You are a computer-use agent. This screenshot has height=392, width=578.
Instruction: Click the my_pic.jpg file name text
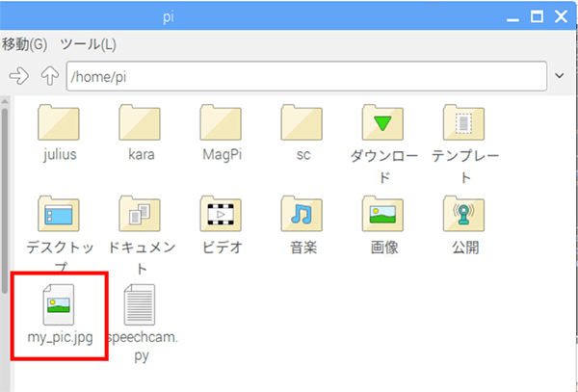point(60,338)
